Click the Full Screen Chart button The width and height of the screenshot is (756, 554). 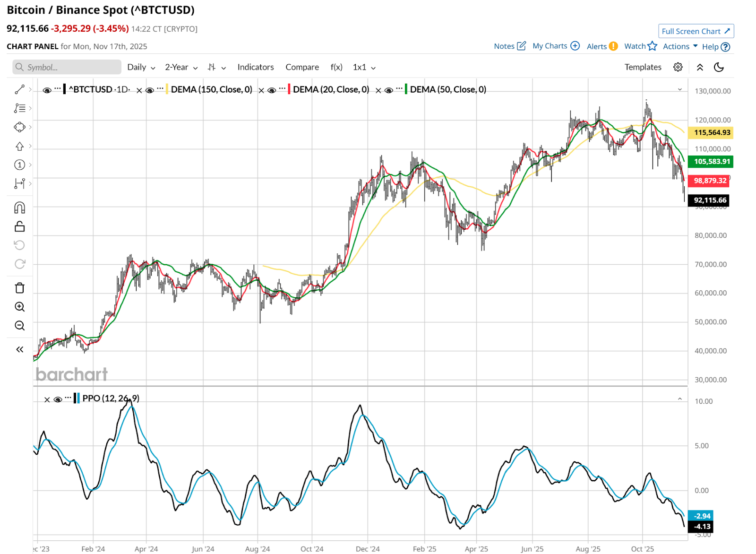[x=696, y=31]
